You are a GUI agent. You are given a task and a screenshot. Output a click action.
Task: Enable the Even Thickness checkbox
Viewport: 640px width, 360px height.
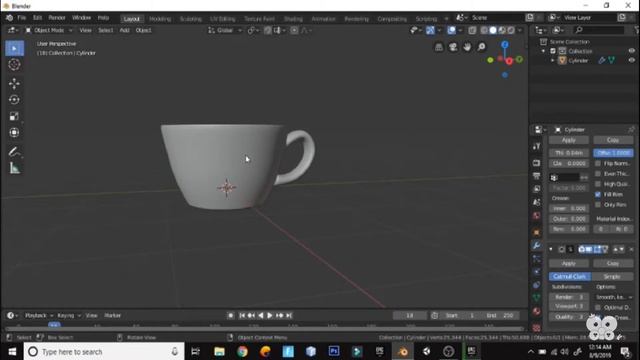pos(598,173)
